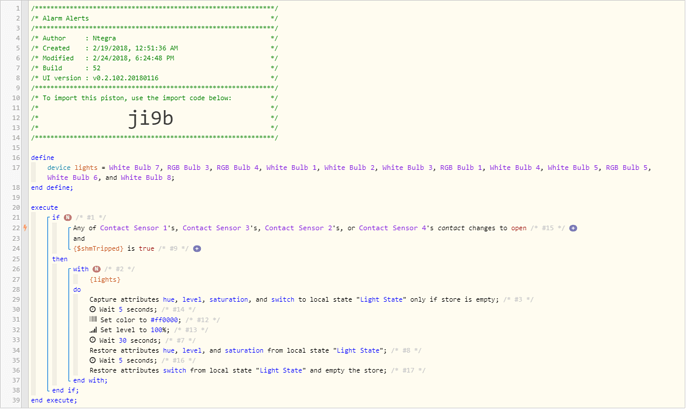The height and width of the screenshot is (412, 690).
Task: Click White Bulb 5 in the lights list
Action: [x=573, y=168]
